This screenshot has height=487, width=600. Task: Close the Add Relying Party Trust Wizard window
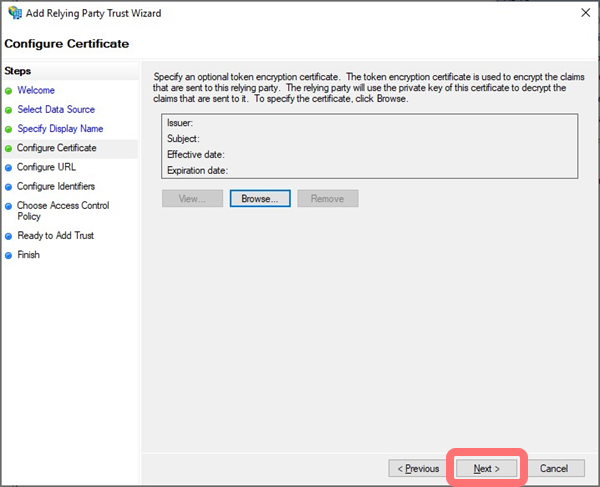[583, 13]
